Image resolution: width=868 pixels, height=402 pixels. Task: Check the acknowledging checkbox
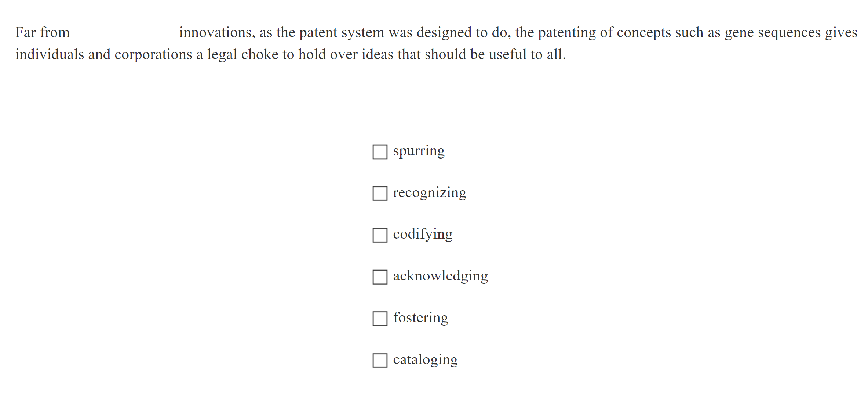(x=379, y=277)
